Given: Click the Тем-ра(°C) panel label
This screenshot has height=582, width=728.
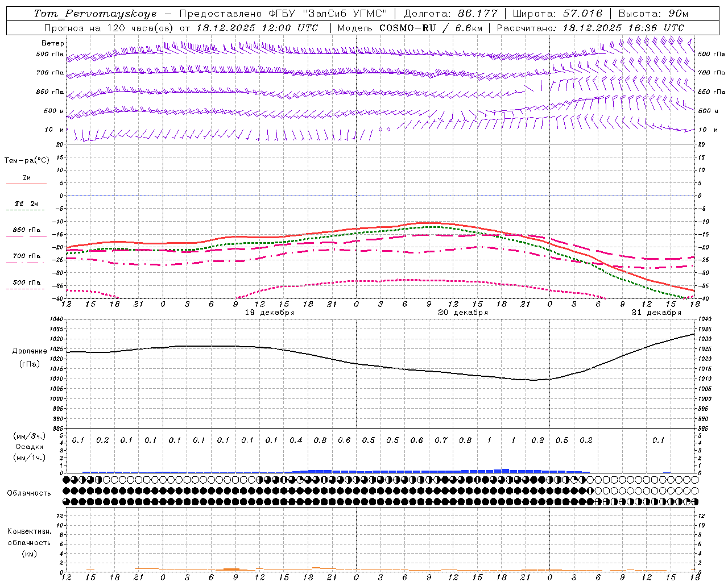Looking at the screenshot, I should 27,161.
